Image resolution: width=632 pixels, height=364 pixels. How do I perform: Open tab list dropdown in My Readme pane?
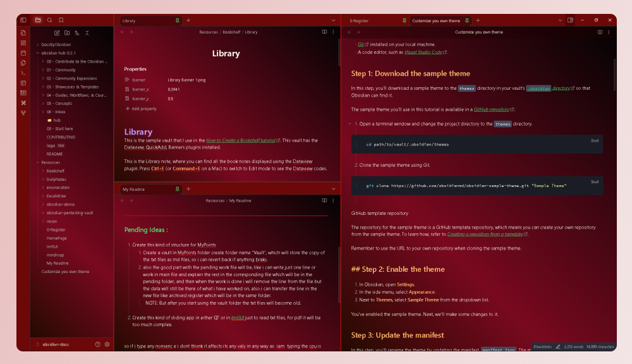(x=333, y=189)
